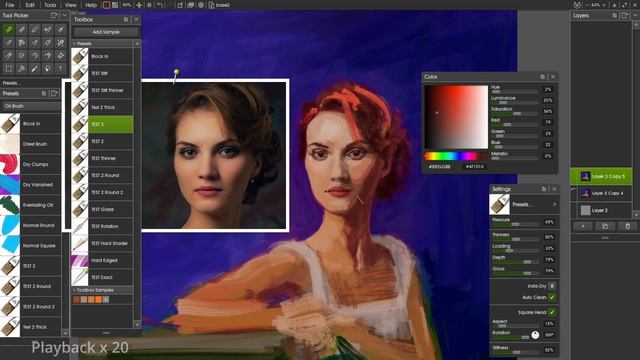Open the Edit menu
This screenshot has width=640, height=360.
coord(30,5)
